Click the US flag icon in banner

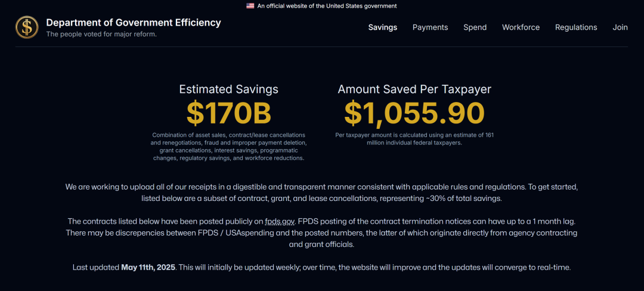point(250,6)
